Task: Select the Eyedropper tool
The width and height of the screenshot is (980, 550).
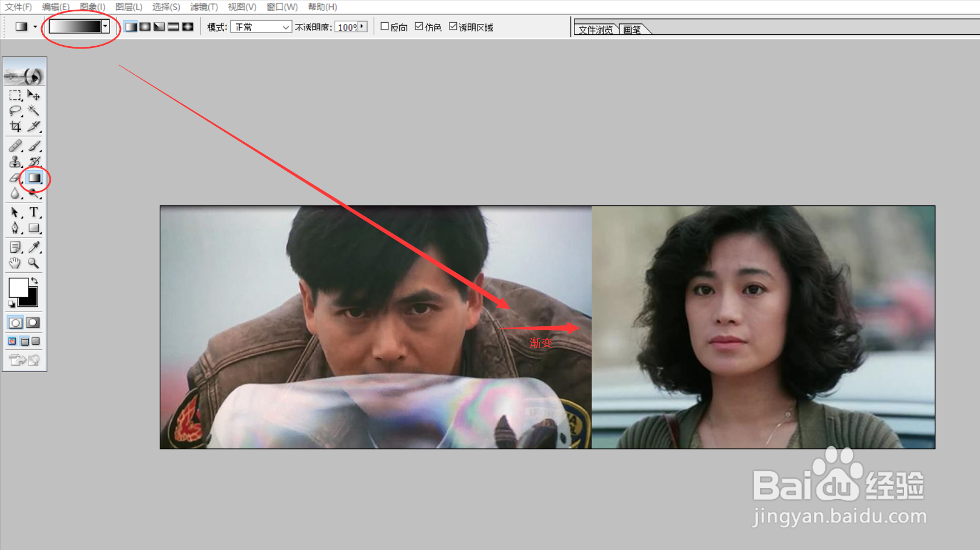Action: point(34,247)
